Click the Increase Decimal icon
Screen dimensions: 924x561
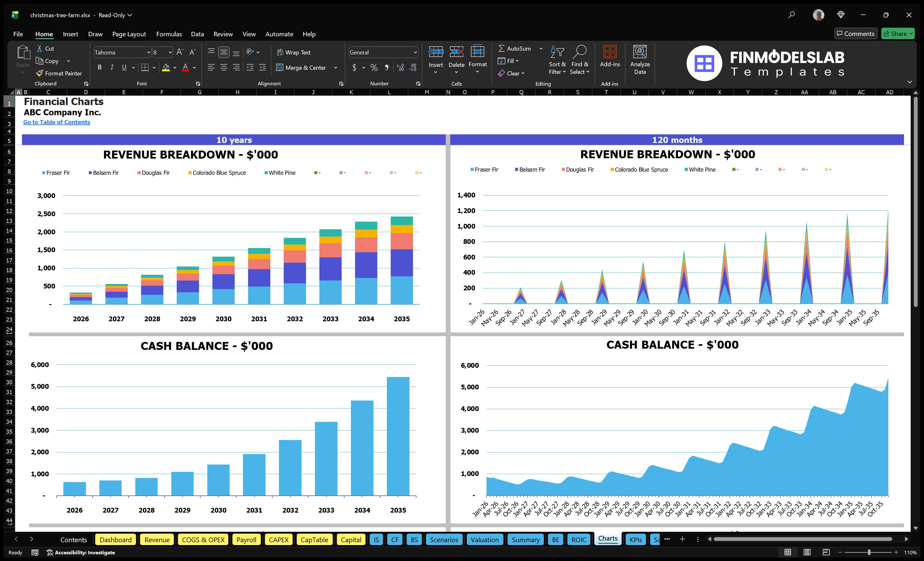tap(400, 67)
